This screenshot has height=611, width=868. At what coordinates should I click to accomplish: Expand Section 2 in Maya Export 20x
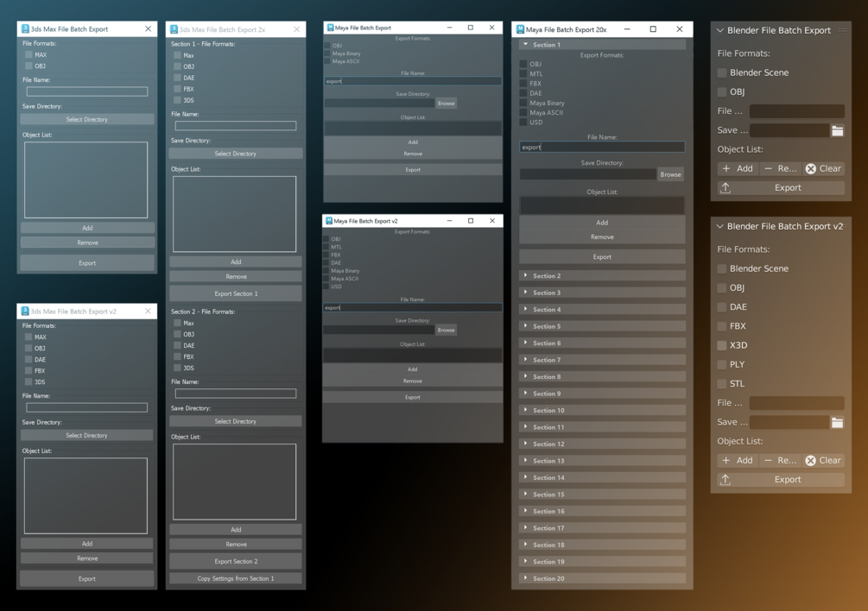coord(525,275)
